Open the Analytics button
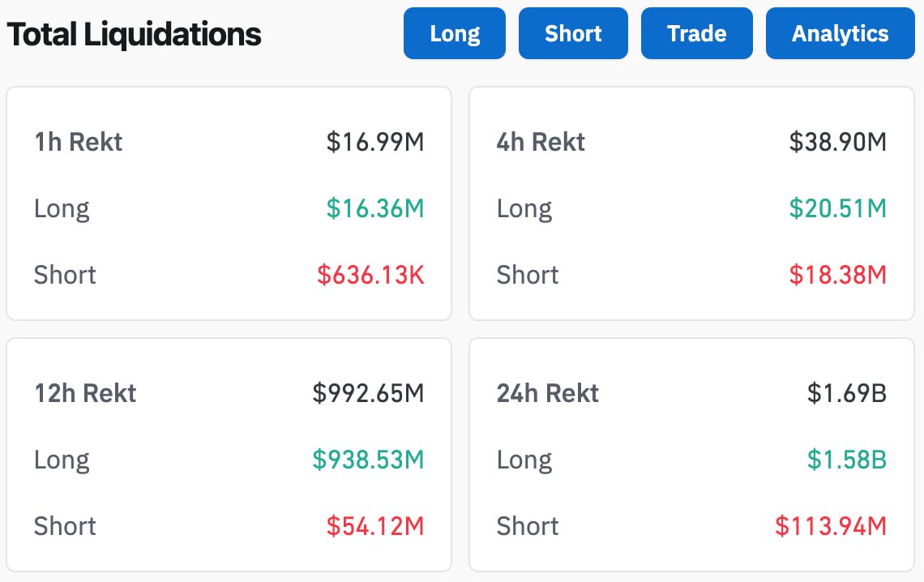 (840, 33)
